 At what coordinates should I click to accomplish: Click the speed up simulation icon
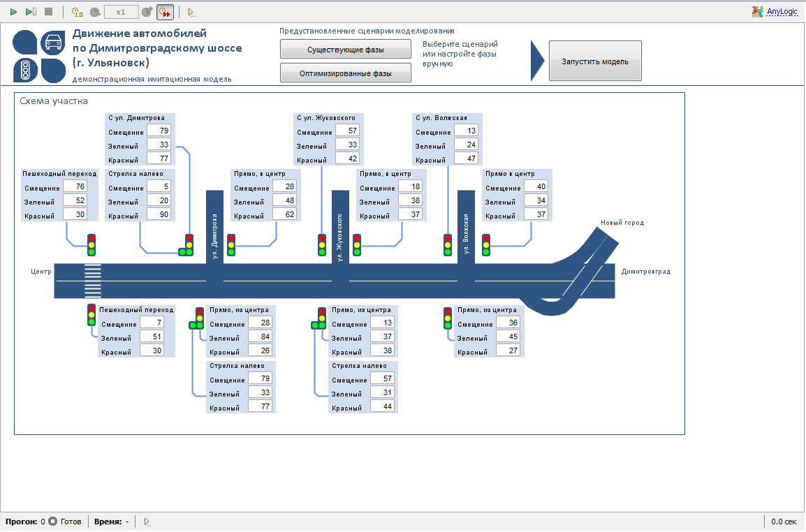pos(147,12)
